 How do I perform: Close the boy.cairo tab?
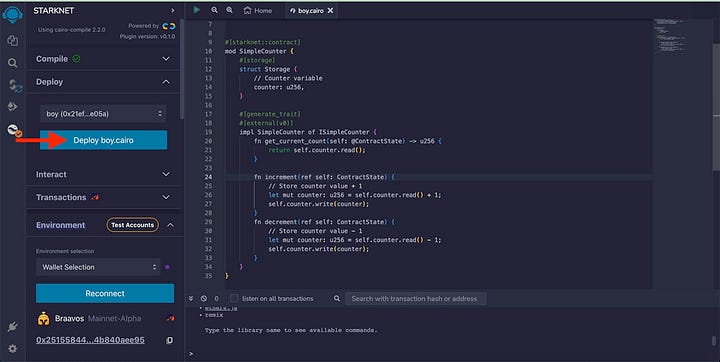(x=330, y=11)
